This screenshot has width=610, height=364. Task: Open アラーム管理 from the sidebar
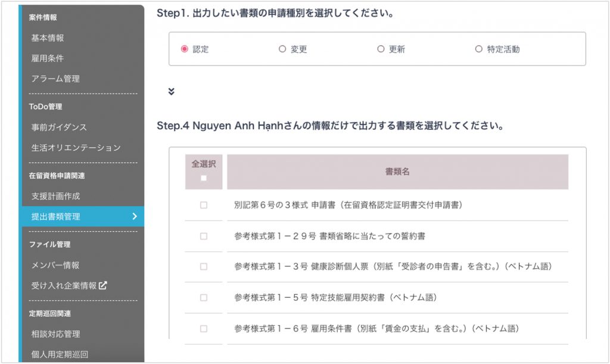point(55,79)
